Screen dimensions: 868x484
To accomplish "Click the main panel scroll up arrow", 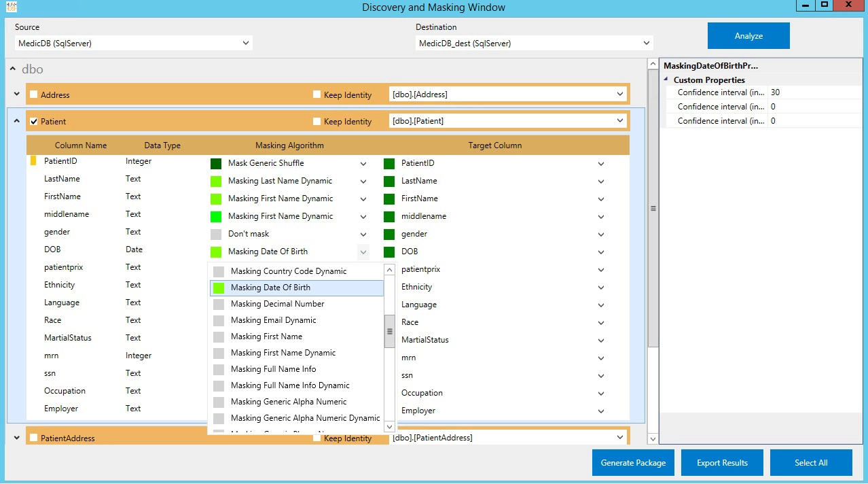I will click(653, 64).
